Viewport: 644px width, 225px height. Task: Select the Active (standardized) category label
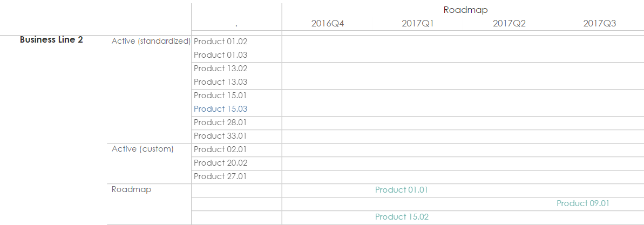tap(151, 41)
